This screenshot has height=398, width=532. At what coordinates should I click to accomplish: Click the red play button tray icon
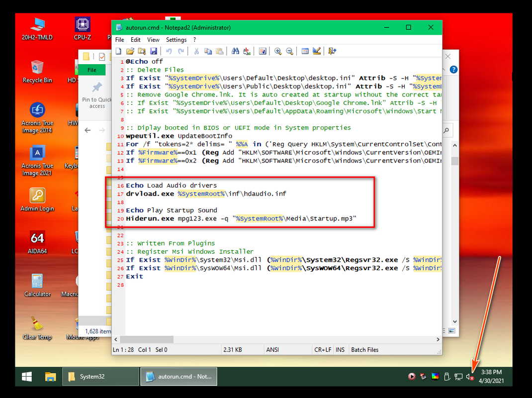pos(412,376)
